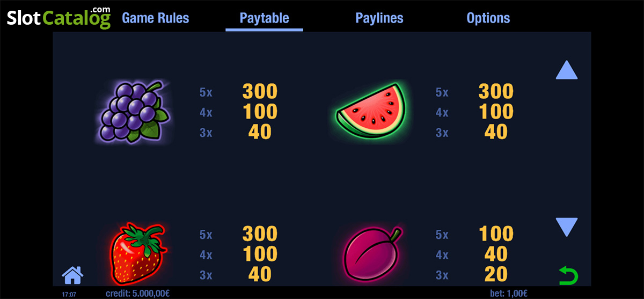Click the watermelon 4x payout value 100
The width and height of the screenshot is (644, 299).
point(496,112)
